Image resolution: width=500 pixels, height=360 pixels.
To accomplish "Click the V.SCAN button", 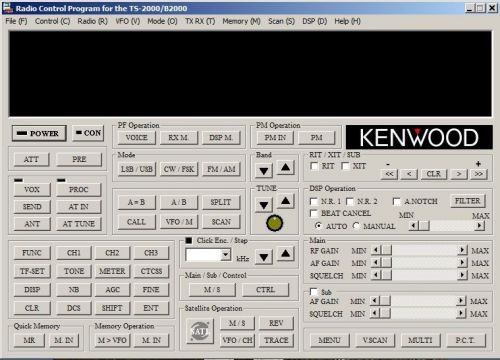I will pos(375,340).
